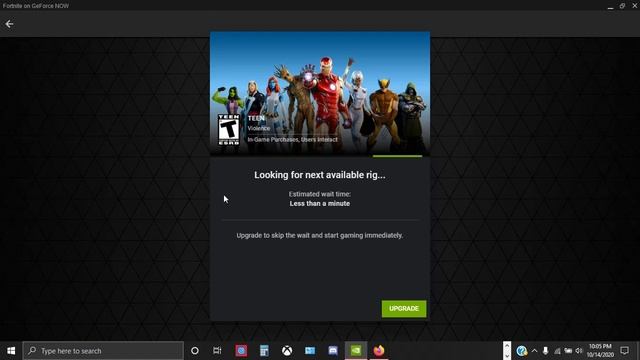Open the network status tray icon
The height and width of the screenshot is (360, 640).
tap(557, 351)
